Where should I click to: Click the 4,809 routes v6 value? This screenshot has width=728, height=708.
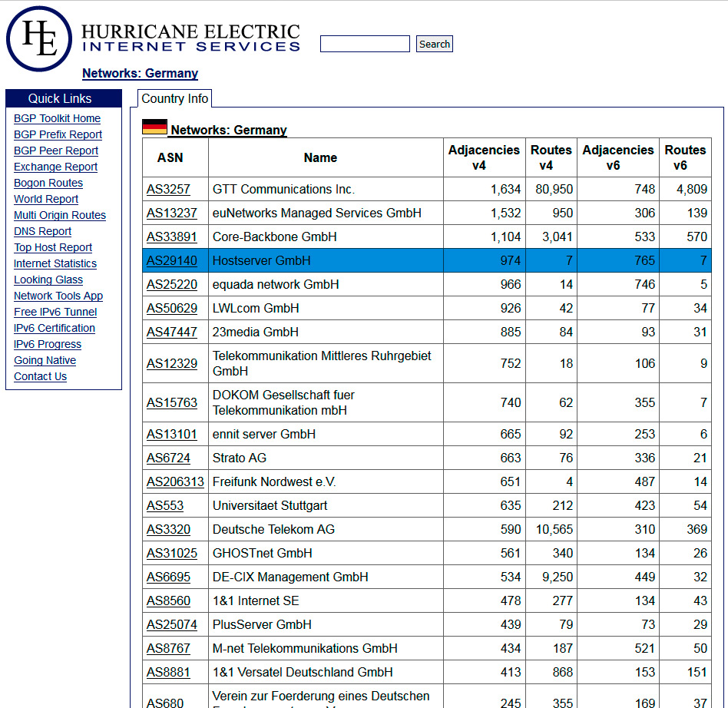pyautogui.click(x=692, y=190)
